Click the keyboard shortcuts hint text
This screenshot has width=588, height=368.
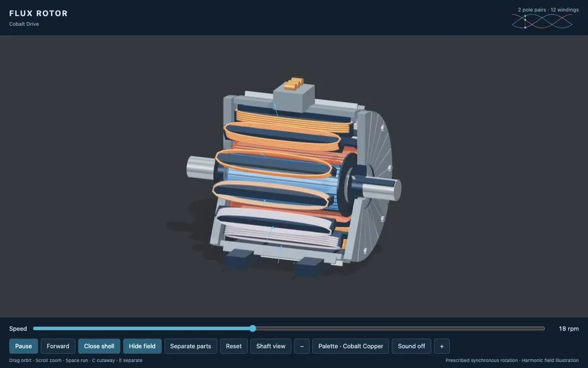tap(76, 361)
